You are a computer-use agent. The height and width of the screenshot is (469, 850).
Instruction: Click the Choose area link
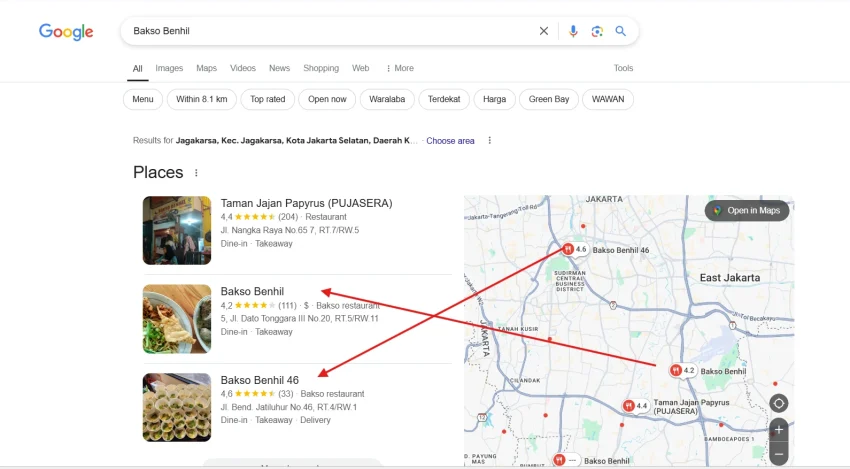[450, 141]
